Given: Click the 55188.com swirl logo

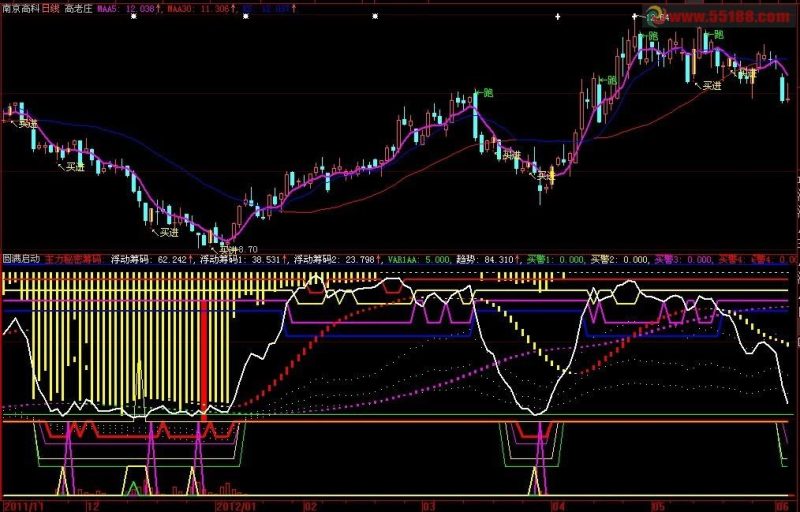Looking at the screenshot, I should tap(654, 15).
